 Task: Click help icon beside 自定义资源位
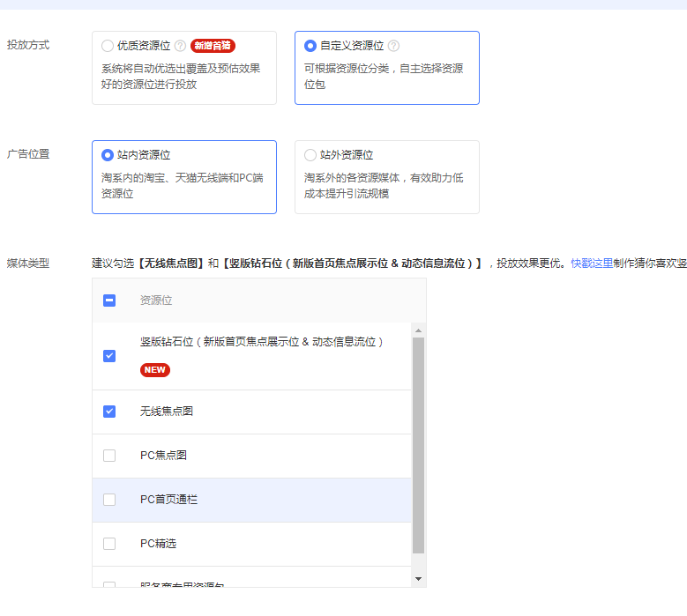click(x=393, y=46)
